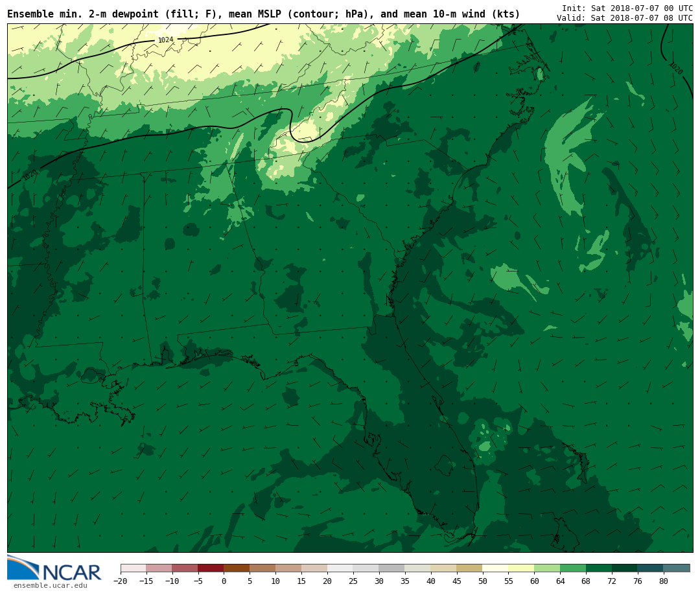This screenshot has height=593, width=700.
Task: Click the NCAR logo
Action: pyautogui.click(x=54, y=568)
